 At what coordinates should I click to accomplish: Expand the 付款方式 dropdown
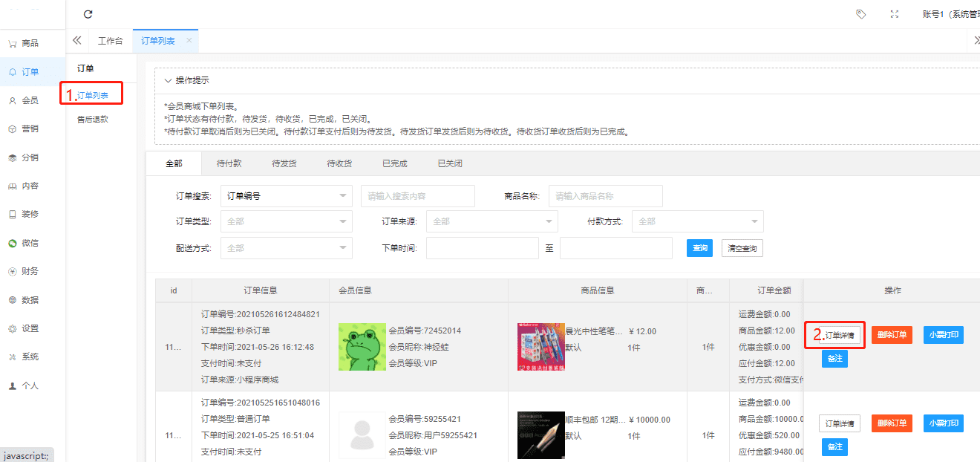[697, 221]
